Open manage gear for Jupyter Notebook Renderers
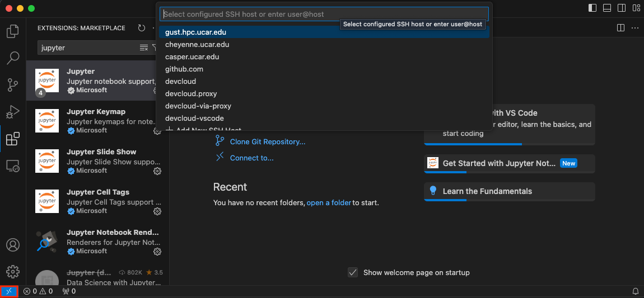 coord(157,251)
